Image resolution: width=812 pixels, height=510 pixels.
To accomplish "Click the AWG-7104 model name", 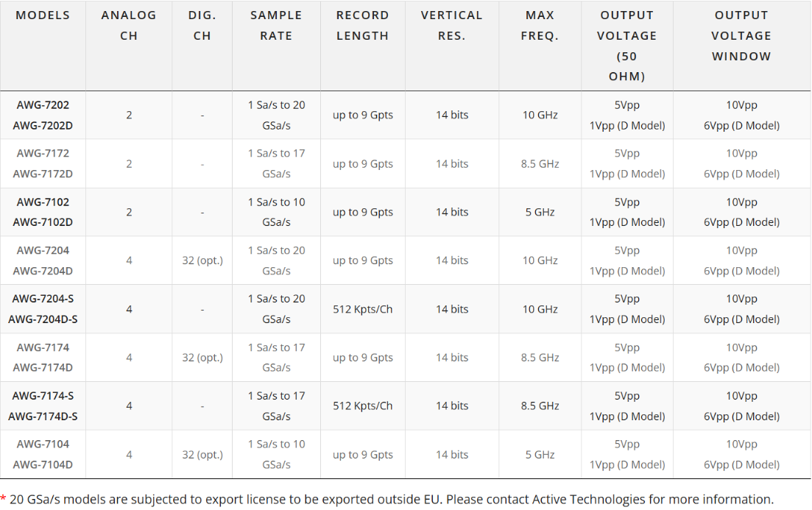I will coord(43,445).
